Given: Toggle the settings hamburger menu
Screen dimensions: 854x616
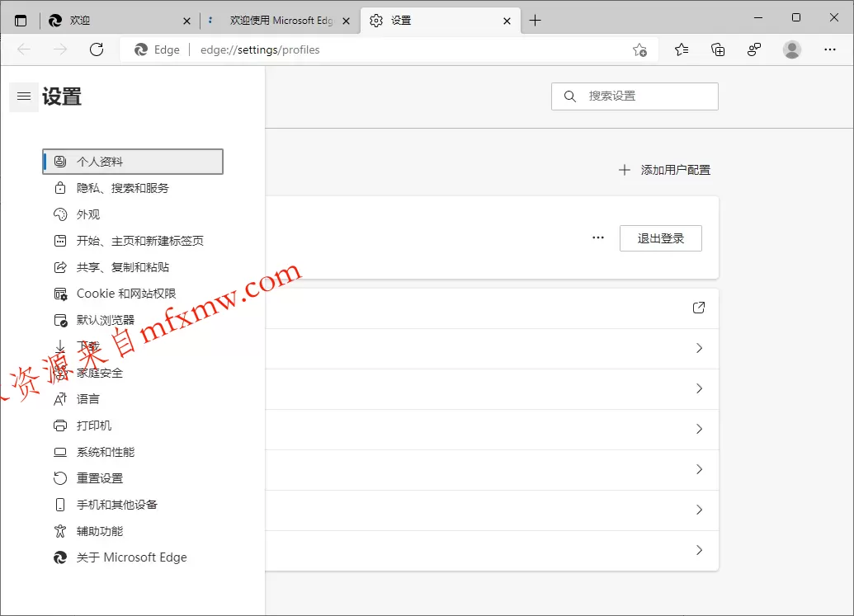Looking at the screenshot, I should [x=24, y=96].
